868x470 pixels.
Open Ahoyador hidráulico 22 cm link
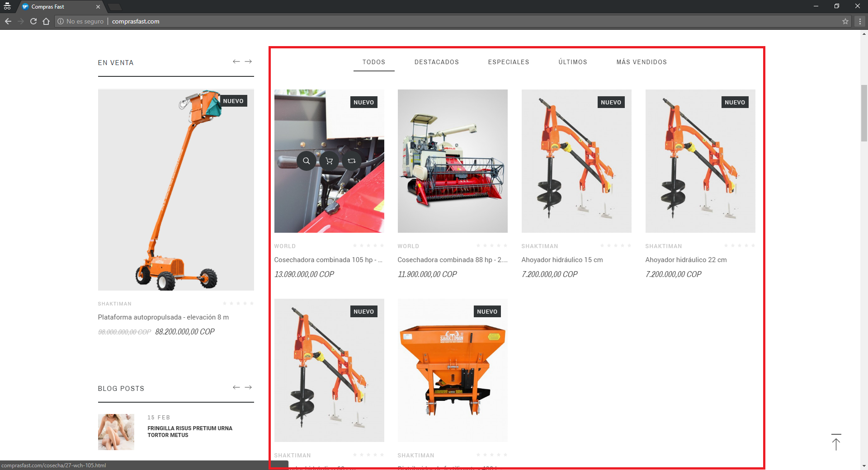point(686,260)
